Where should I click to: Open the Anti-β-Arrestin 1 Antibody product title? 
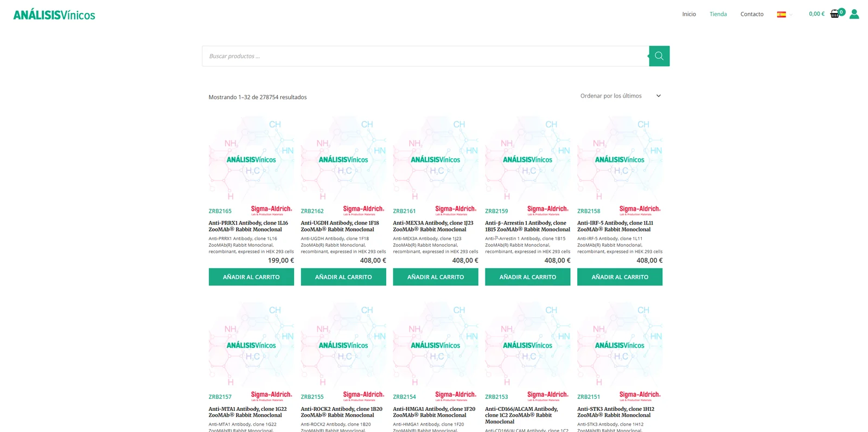528,226
